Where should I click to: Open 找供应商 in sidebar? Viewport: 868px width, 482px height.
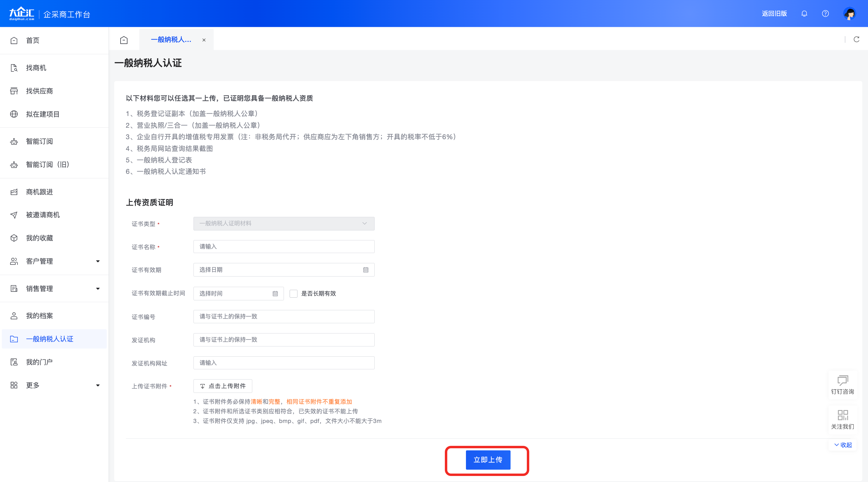[54, 91]
